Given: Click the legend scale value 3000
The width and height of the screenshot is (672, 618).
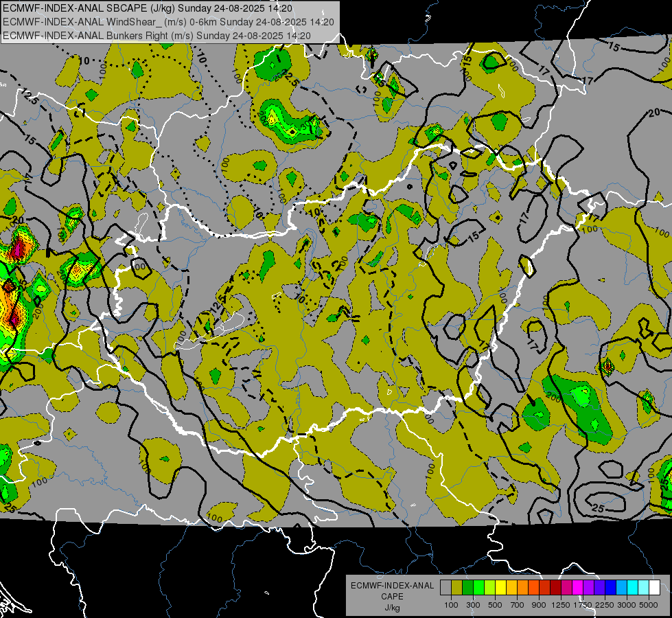Looking at the screenshot, I should click(x=627, y=605).
